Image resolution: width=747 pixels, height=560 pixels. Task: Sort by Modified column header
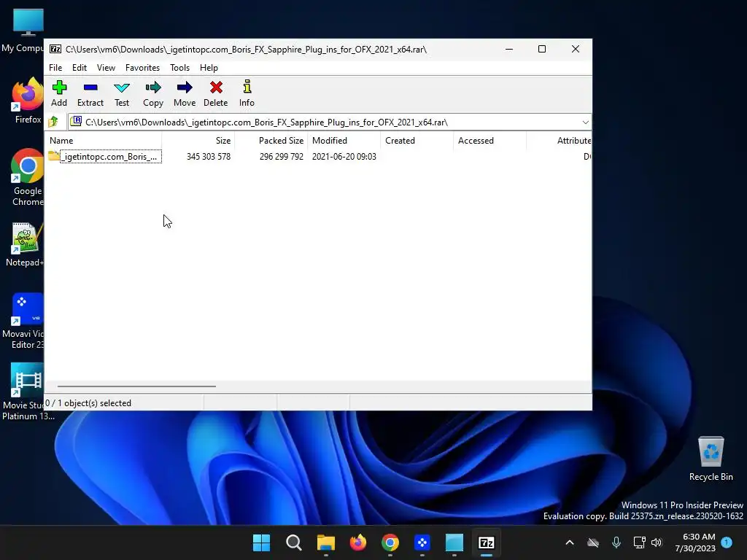pos(344,141)
